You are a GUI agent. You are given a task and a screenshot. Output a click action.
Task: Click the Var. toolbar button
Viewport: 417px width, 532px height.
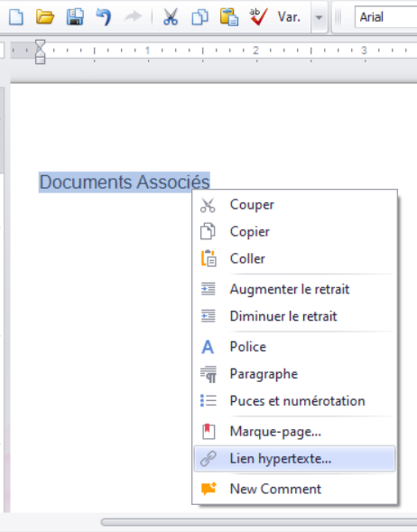289,17
